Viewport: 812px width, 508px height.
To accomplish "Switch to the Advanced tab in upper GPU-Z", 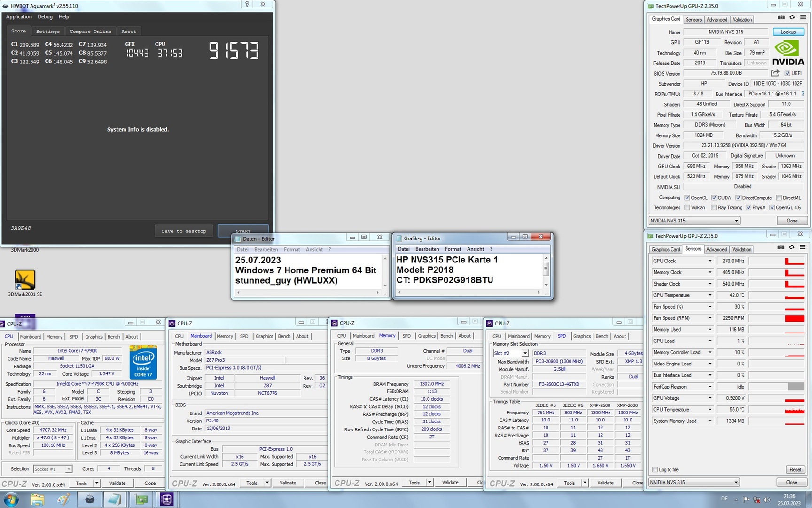I will [x=717, y=19].
